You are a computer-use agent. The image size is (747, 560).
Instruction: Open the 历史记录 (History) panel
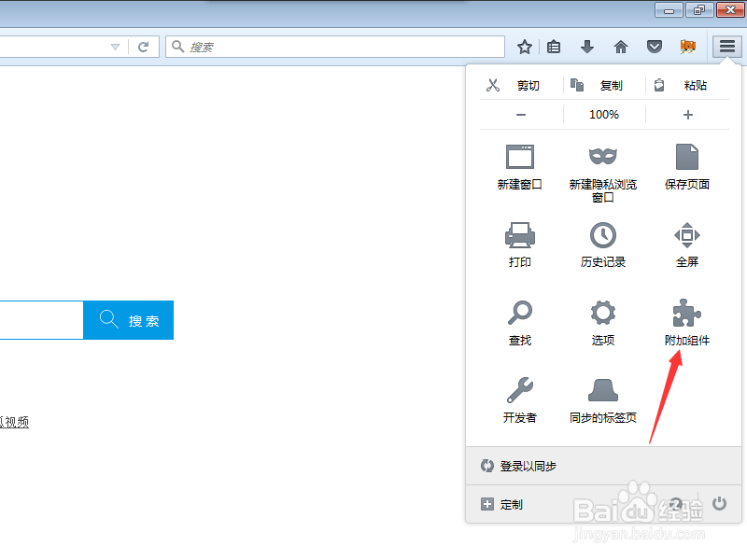pyautogui.click(x=602, y=245)
